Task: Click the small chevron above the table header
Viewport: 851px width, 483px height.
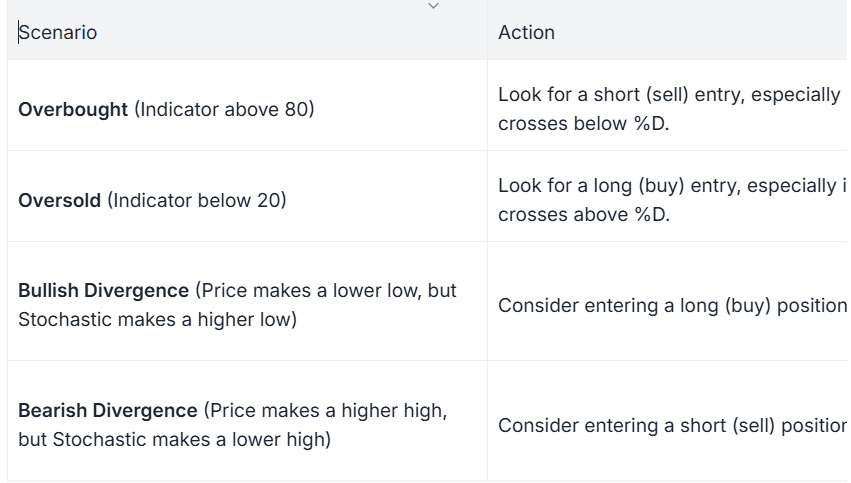Action: point(433,6)
